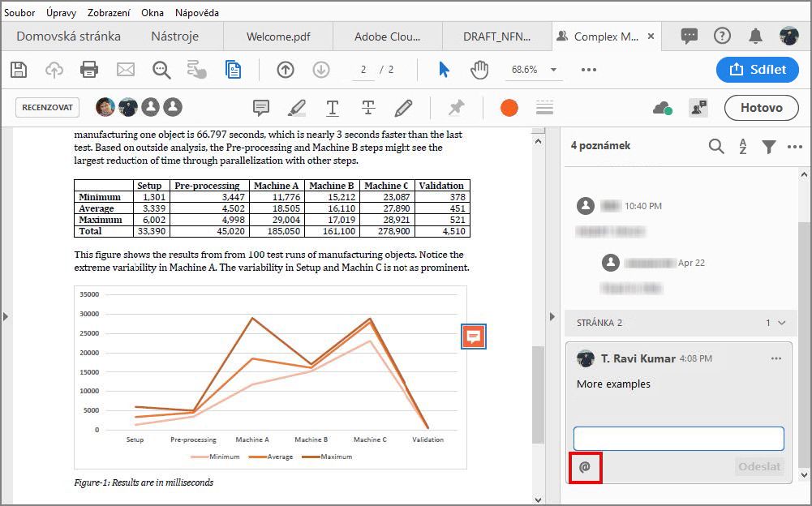Open the Soubor menu
The height and width of the screenshot is (506, 812).
[x=19, y=12]
